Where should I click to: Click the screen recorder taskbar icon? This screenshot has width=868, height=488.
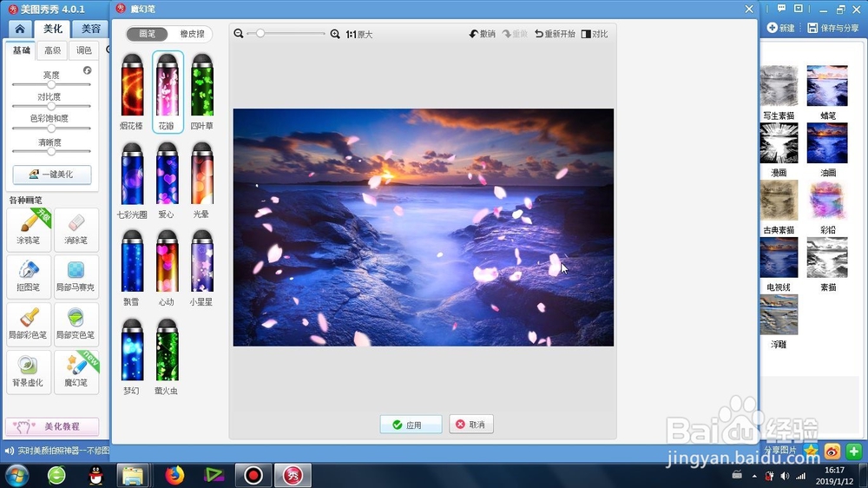tap(253, 475)
